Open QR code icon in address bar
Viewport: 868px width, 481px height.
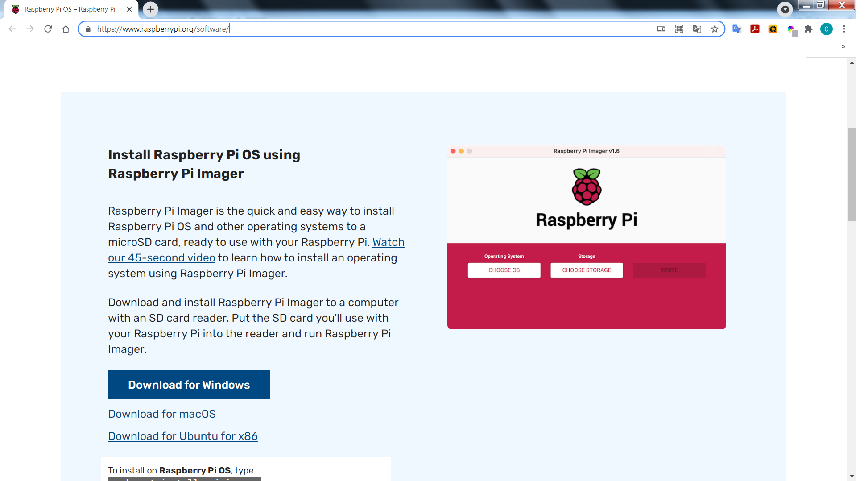tap(679, 29)
